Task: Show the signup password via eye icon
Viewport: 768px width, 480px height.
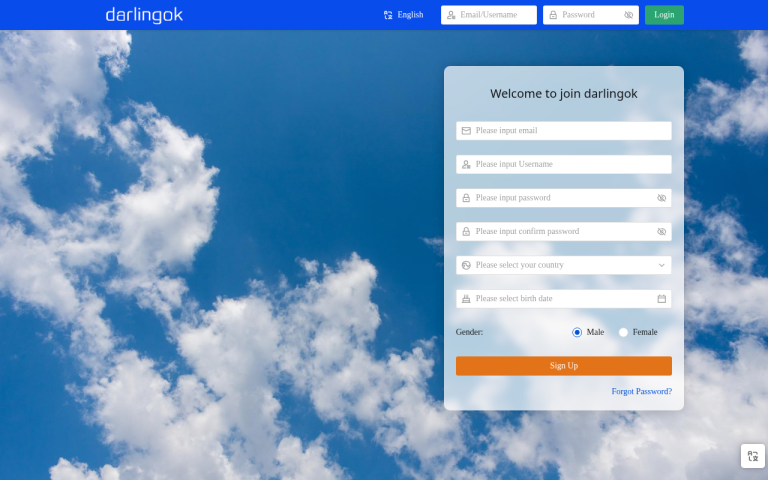Action: click(661, 198)
